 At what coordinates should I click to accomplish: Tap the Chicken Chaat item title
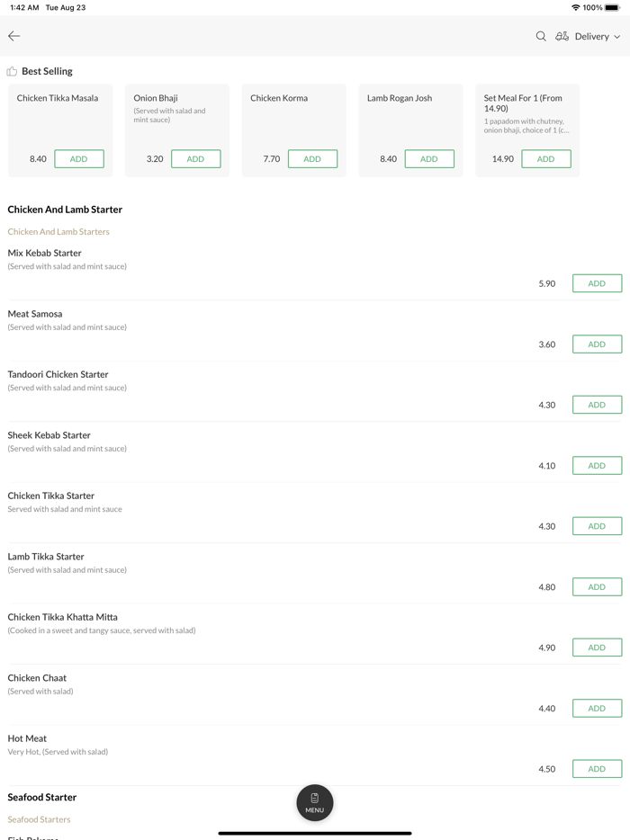tap(37, 678)
